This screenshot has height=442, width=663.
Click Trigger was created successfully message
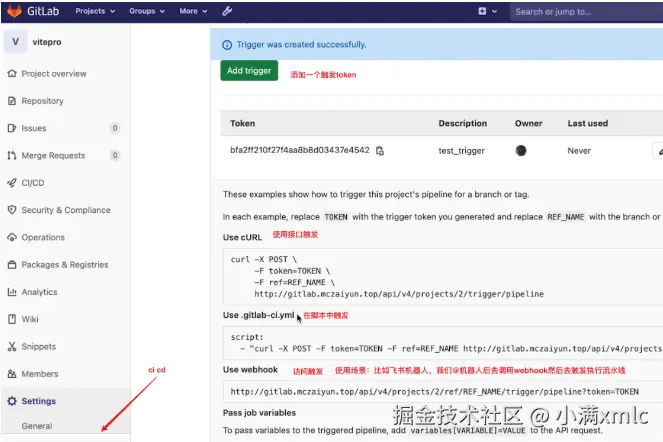point(301,44)
